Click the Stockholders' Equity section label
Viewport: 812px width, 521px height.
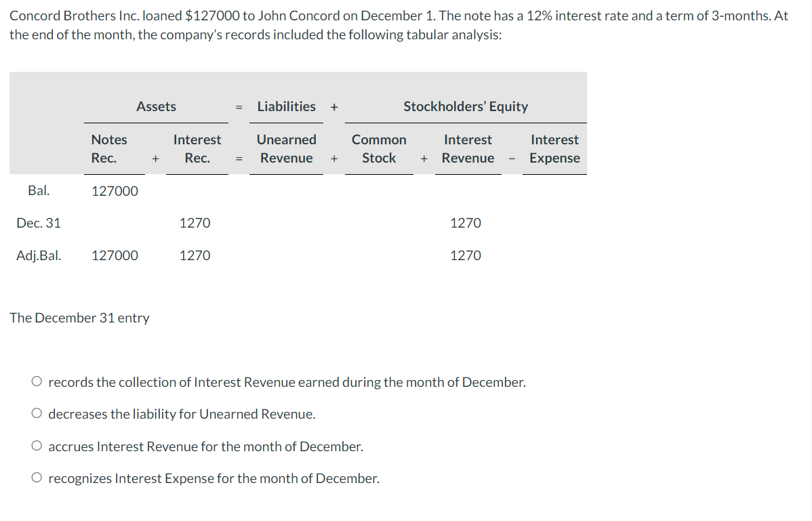click(x=464, y=106)
